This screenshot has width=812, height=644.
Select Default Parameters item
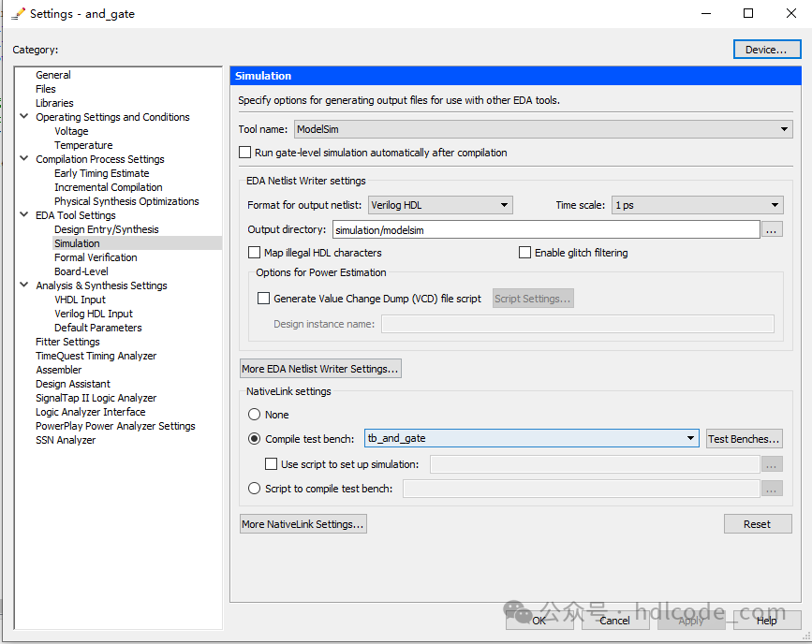tap(98, 328)
